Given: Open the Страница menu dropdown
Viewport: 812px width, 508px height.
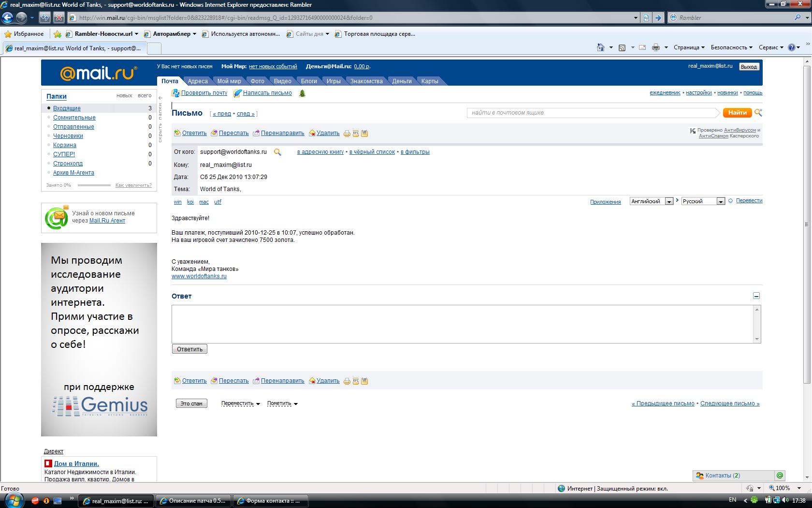Looking at the screenshot, I should point(689,47).
